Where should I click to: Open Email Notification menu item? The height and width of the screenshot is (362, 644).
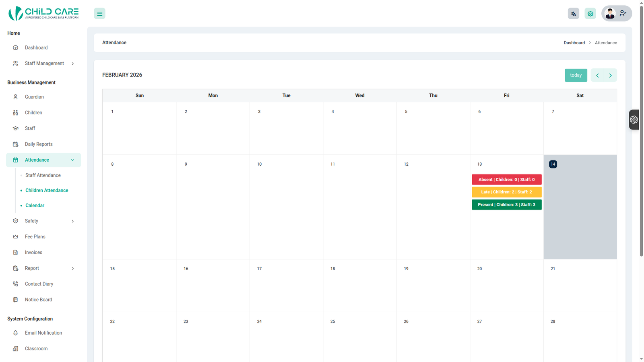pos(43,333)
